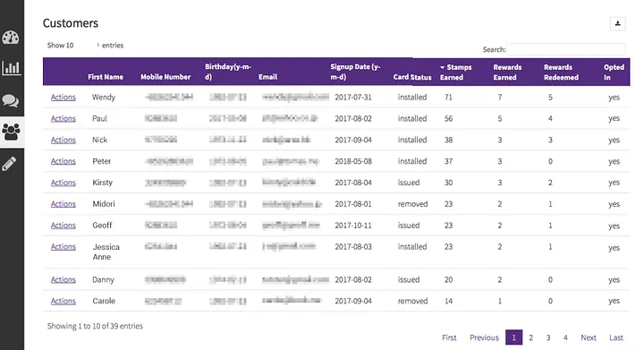Open Actions link for Wendy
Image resolution: width=644 pixels, height=350 pixels.
[64, 98]
